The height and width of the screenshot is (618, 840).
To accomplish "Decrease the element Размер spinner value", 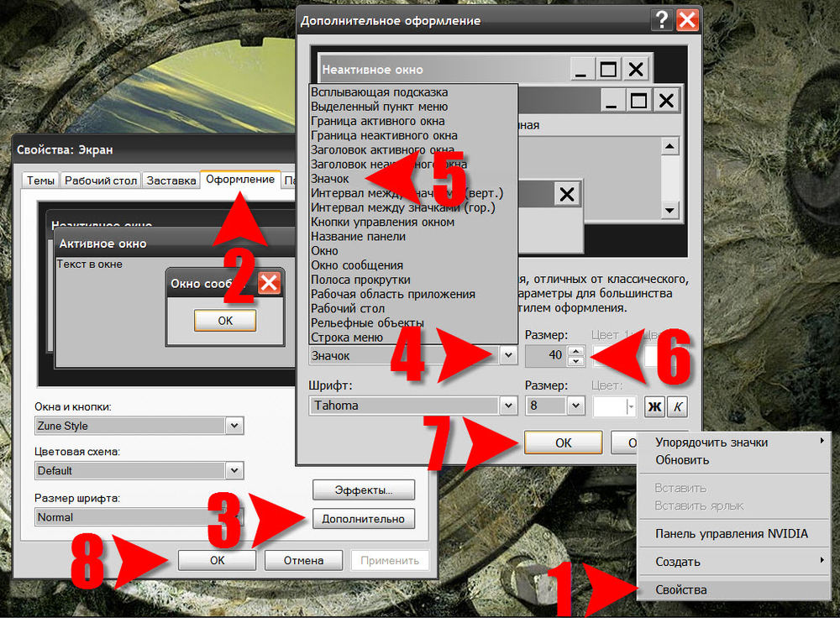I will [x=576, y=361].
